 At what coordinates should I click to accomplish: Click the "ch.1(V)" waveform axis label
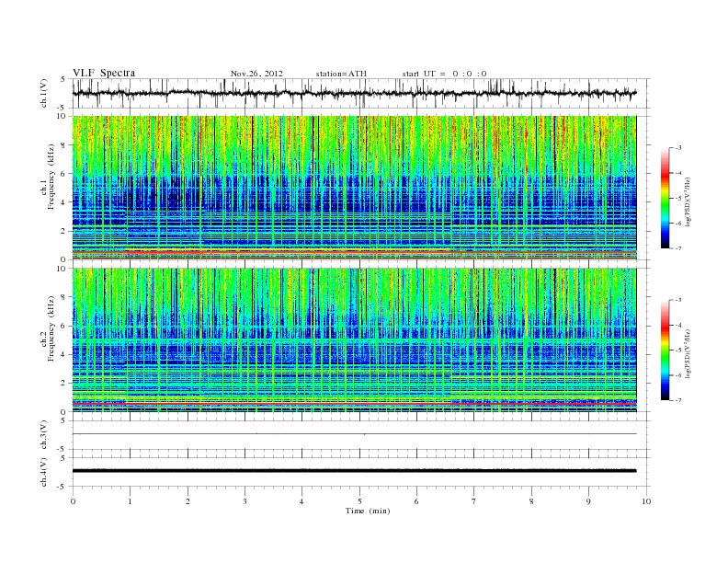[x=44, y=94]
